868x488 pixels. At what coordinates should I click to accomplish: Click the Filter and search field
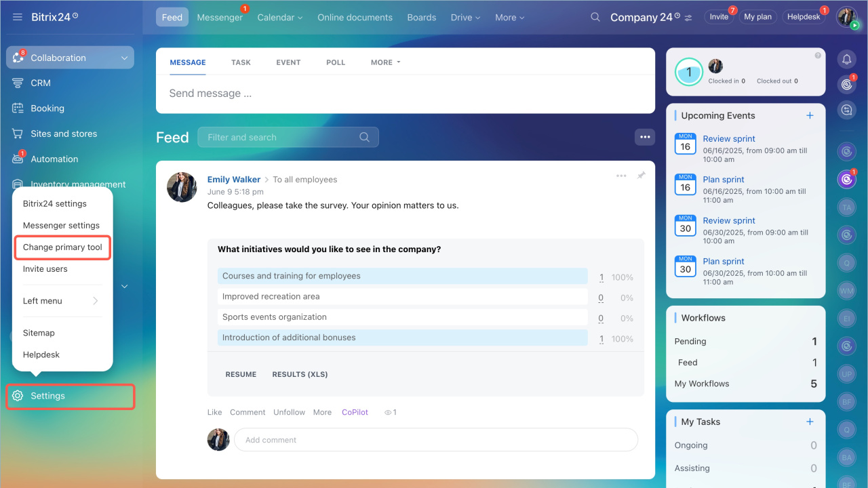click(x=281, y=138)
